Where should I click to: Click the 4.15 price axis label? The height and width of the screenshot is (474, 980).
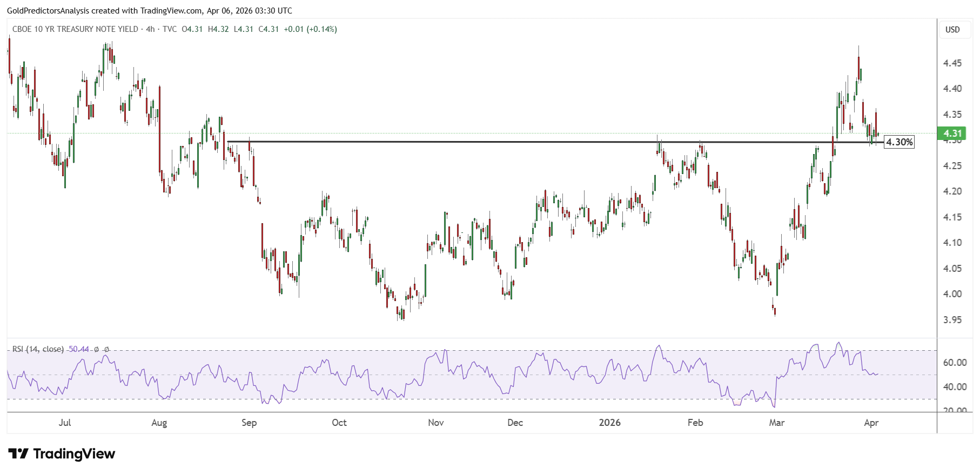(952, 217)
